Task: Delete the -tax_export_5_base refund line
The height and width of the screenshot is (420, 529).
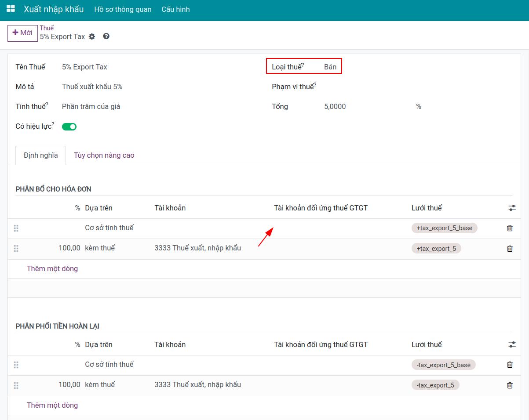Action: (x=510, y=365)
